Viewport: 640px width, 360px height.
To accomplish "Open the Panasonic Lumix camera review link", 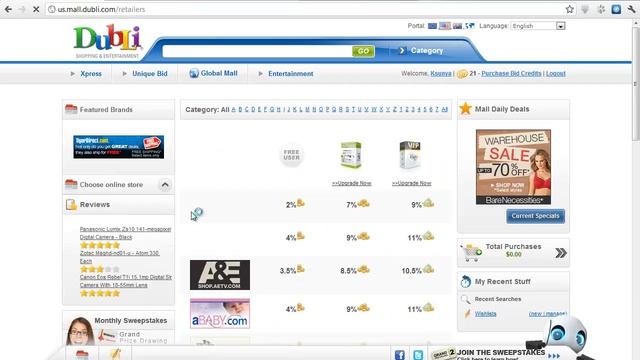I will click(x=125, y=233).
